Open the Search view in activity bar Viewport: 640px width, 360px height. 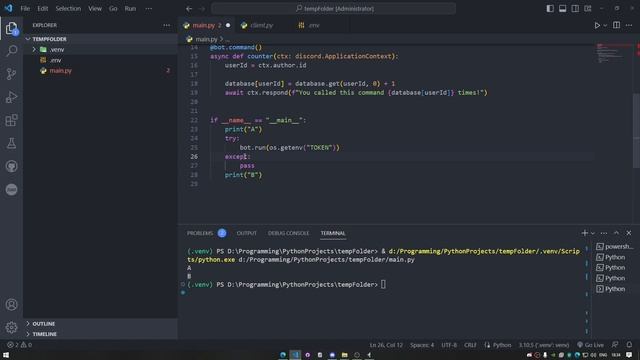11,51
